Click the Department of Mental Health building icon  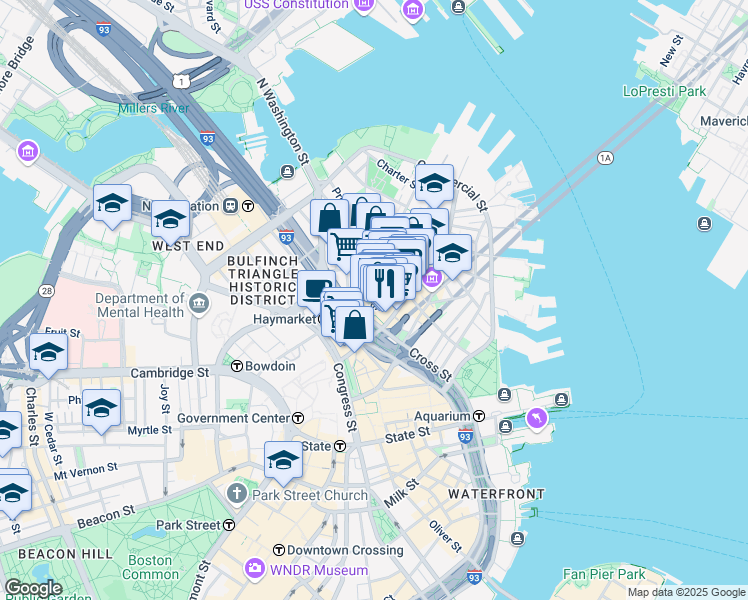click(199, 303)
